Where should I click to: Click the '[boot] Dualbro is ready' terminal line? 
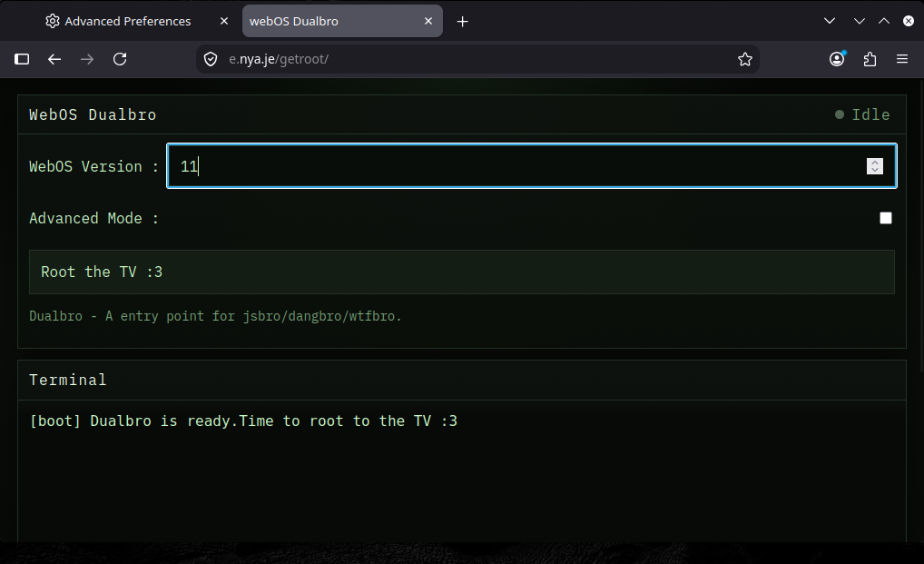(243, 421)
